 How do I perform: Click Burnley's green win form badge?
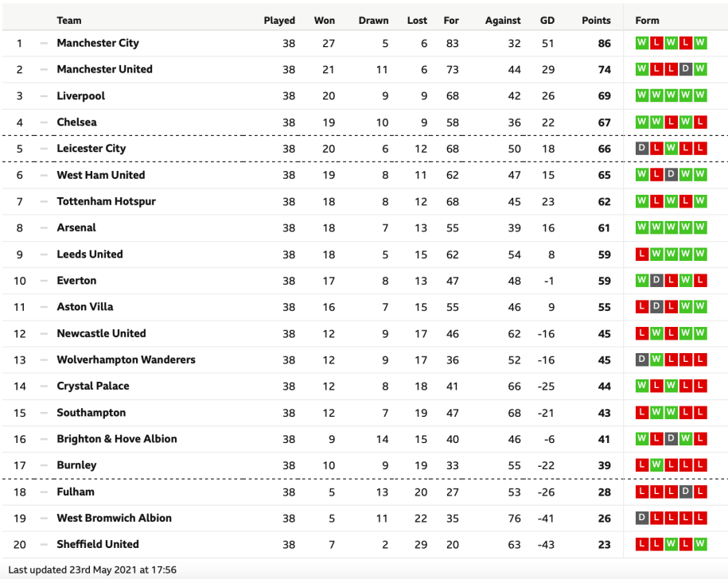[x=656, y=465]
